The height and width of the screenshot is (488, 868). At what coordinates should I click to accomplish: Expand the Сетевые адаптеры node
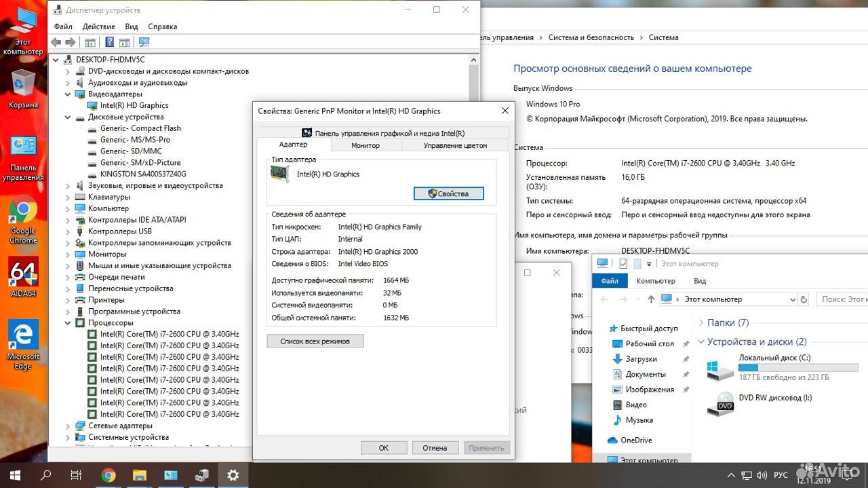tap(68, 426)
